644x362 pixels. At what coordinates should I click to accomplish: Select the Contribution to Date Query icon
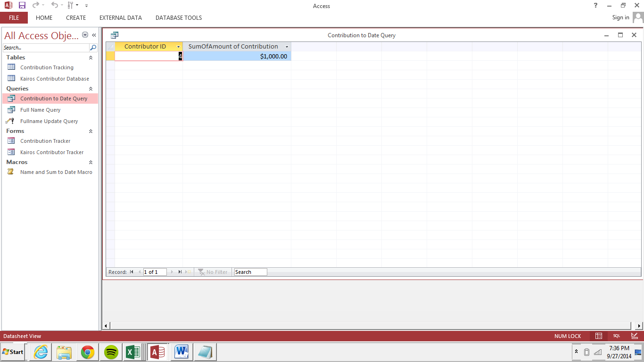tap(11, 98)
